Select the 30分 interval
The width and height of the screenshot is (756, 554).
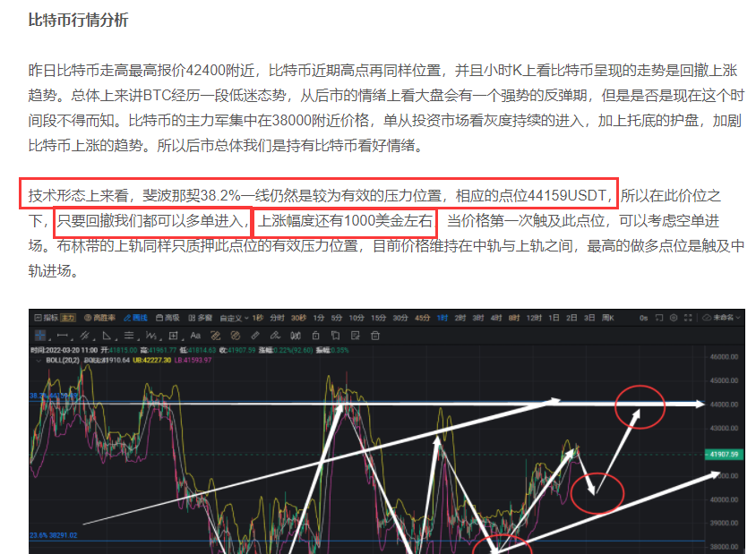pyautogui.click(x=400, y=318)
